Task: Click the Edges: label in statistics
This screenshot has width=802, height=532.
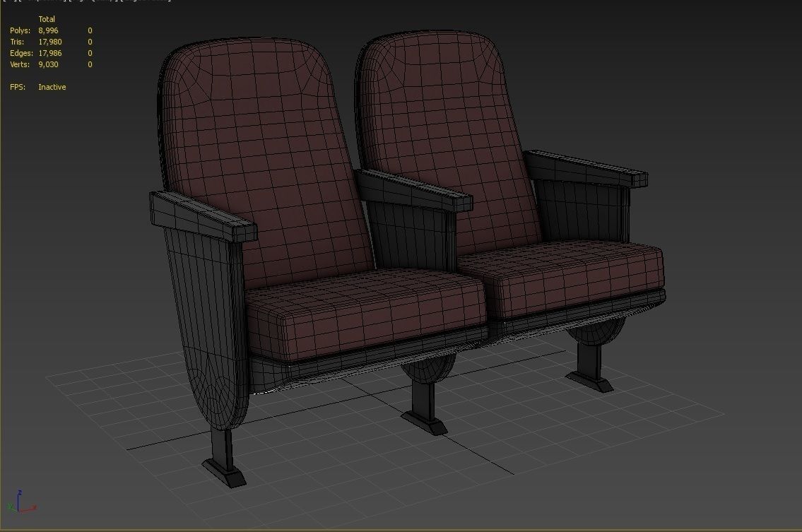Action: [x=21, y=53]
